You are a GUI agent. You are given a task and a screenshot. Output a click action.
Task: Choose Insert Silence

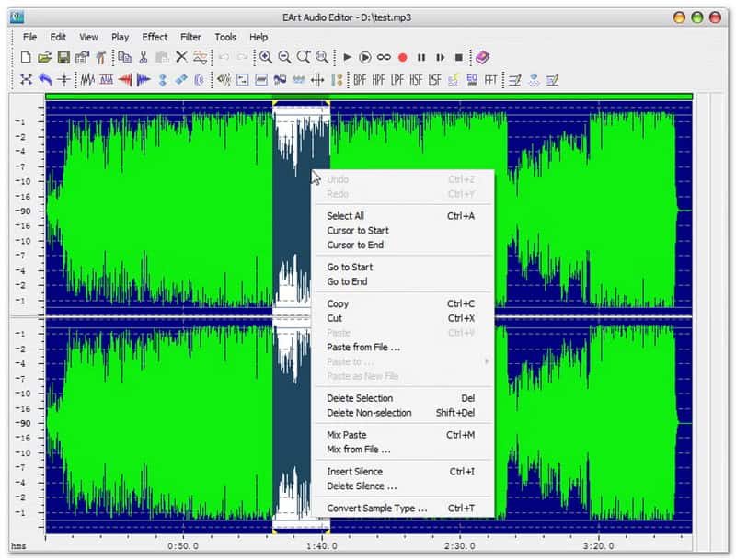point(402,472)
